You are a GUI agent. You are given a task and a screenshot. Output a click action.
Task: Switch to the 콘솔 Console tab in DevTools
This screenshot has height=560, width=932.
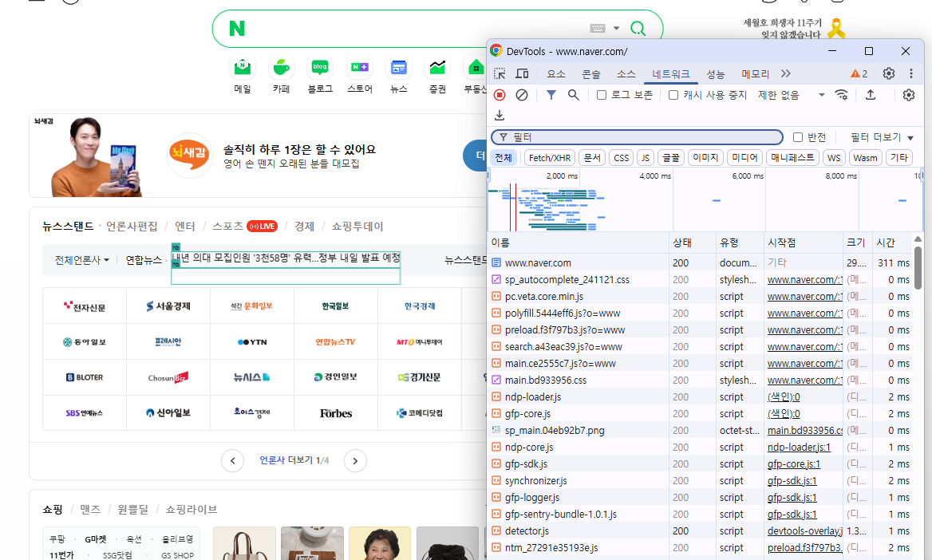[x=590, y=73]
